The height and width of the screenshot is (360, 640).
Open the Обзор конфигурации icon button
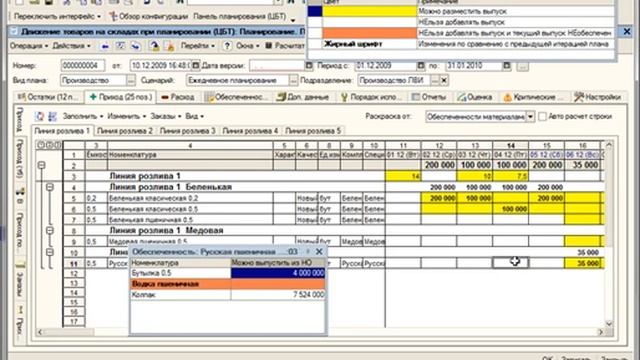(x=113, y=17)
